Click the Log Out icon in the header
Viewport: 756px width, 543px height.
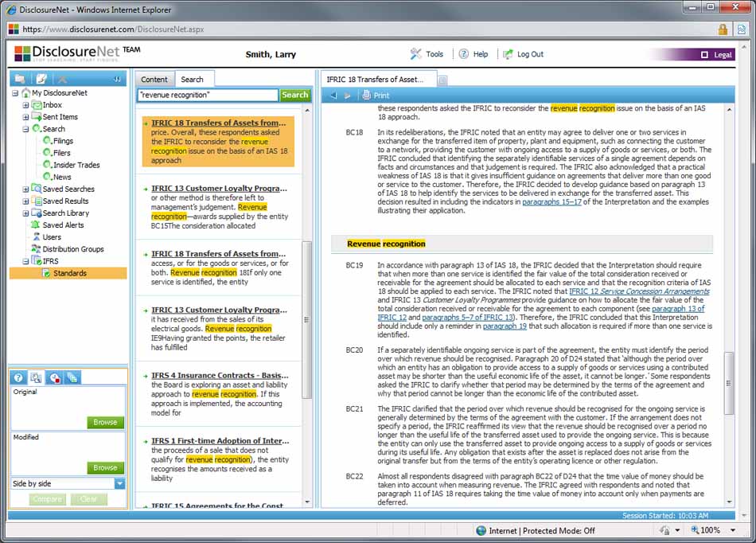[508, 54]
